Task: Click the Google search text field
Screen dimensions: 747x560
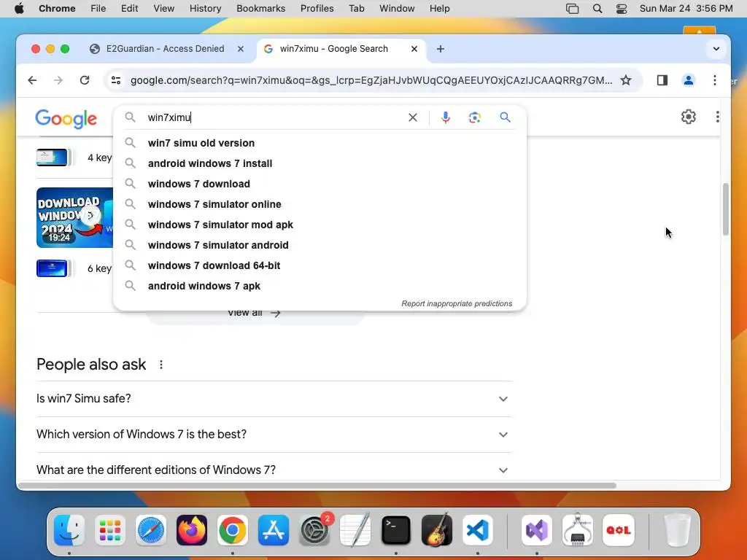Action: 274,117
